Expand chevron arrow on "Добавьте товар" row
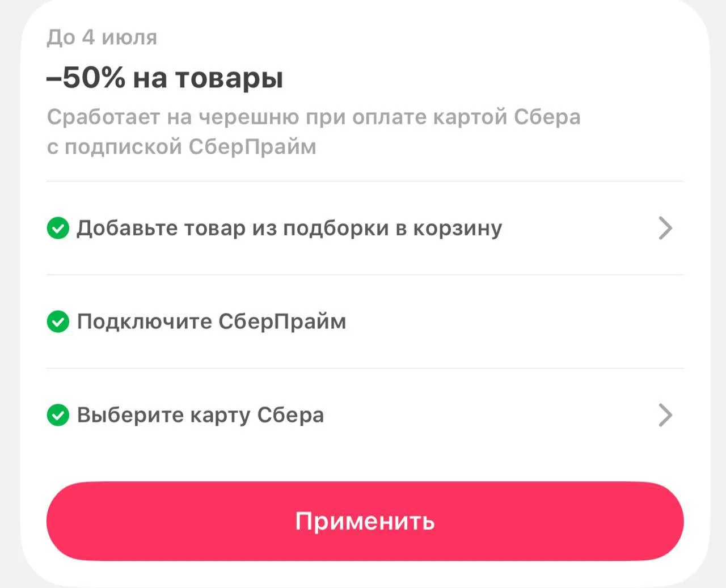Screen dimensions: 726x588 click(665, 228)
